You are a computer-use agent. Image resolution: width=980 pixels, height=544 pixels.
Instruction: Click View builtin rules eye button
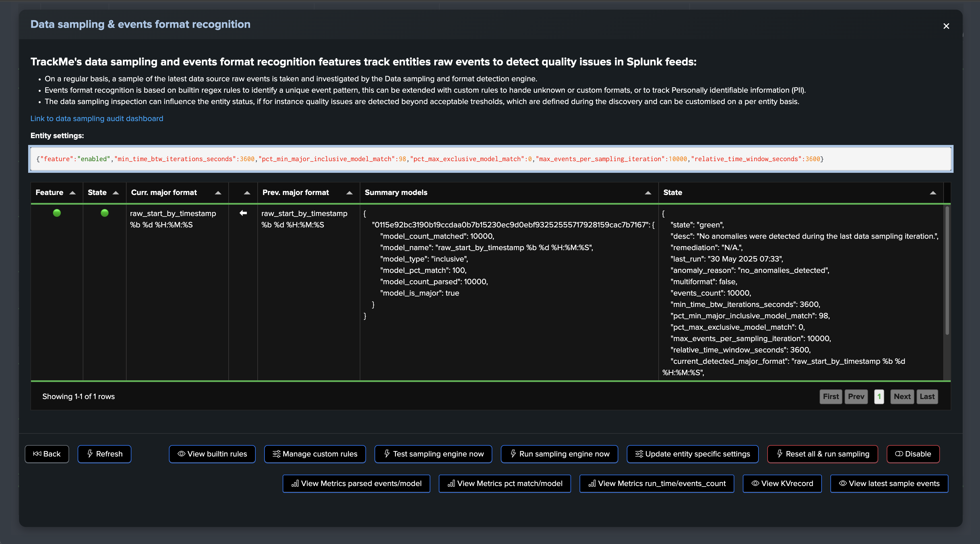coord(212,454)
